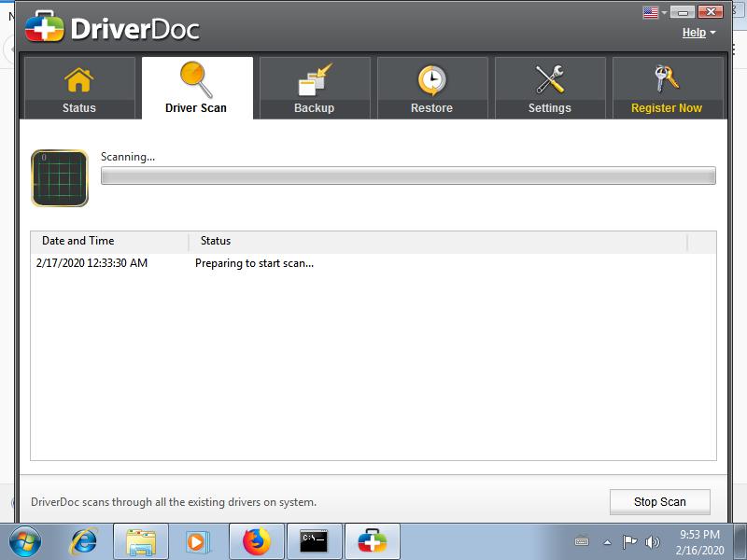Screen dimensions: 747x560
Task: Open Windows Media Player from taskbar
Action: coord(197,541)
